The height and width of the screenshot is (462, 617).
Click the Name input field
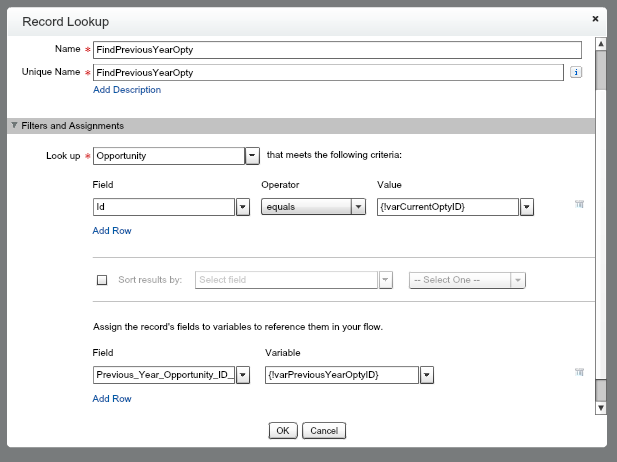coord(336,49)
